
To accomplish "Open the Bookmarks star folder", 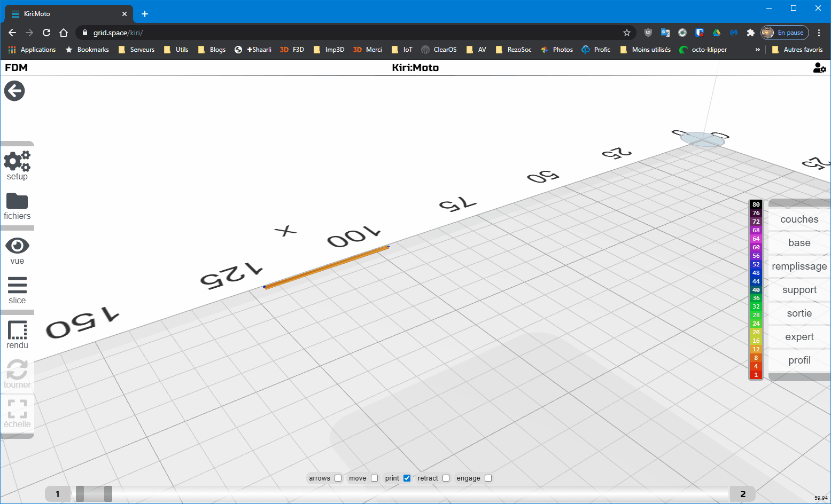I will [x=87, y=50].
